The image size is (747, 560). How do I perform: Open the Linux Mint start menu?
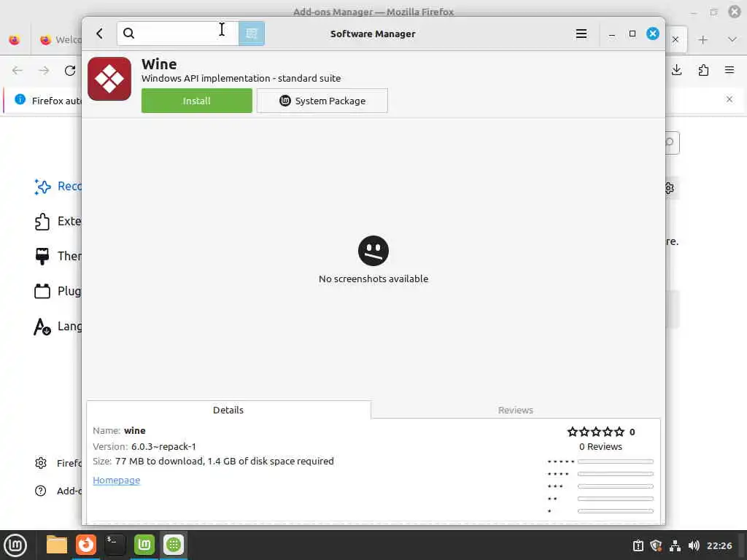coord(15,545)
